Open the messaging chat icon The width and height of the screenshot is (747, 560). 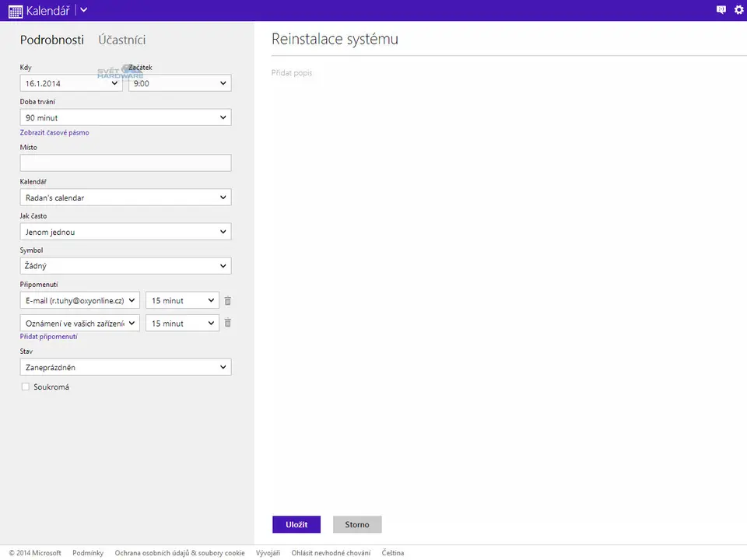point(721,10)
